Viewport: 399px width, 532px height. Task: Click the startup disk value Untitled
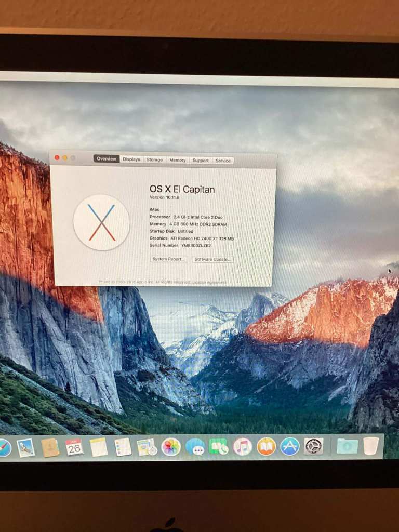185,231
